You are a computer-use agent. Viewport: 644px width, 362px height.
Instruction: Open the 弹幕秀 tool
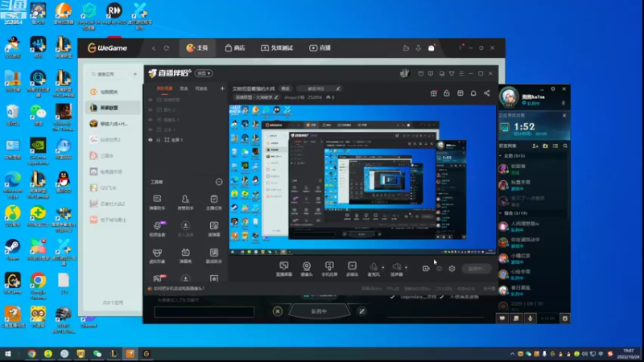185,256
